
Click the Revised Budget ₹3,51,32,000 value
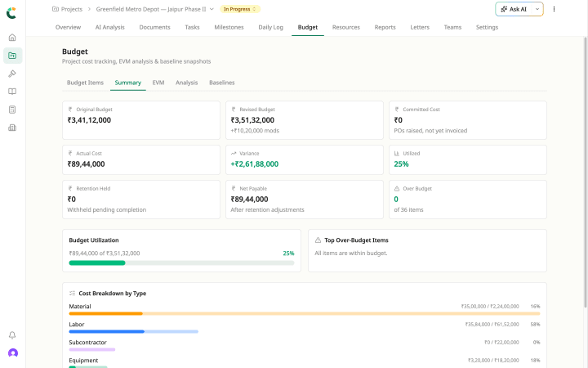252,120
